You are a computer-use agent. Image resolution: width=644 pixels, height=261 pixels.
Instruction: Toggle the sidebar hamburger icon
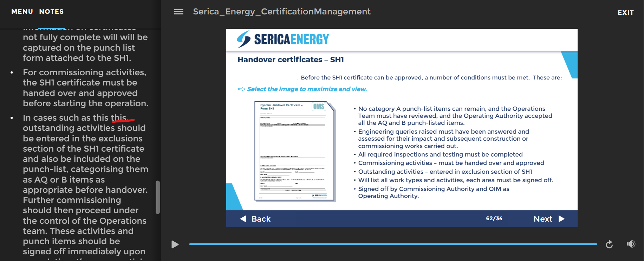pos(179,12)
